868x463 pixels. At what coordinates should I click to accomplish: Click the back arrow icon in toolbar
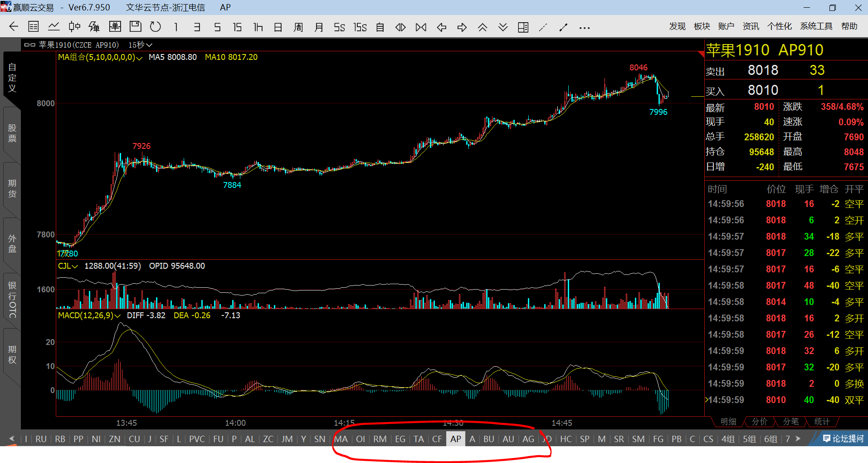[14, 27]
